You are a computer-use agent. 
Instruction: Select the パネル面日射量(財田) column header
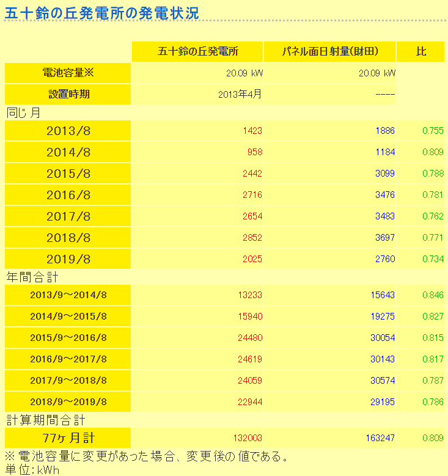329,51
